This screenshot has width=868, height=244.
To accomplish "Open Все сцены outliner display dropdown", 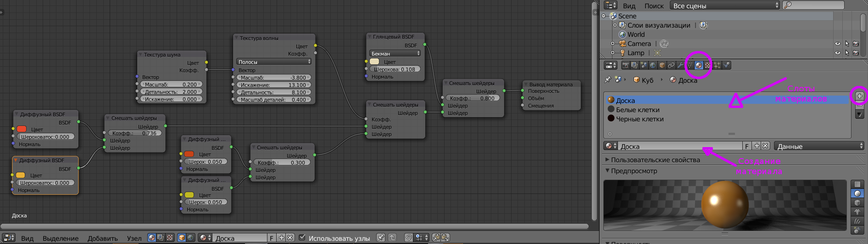I will [x=725, y=6].
